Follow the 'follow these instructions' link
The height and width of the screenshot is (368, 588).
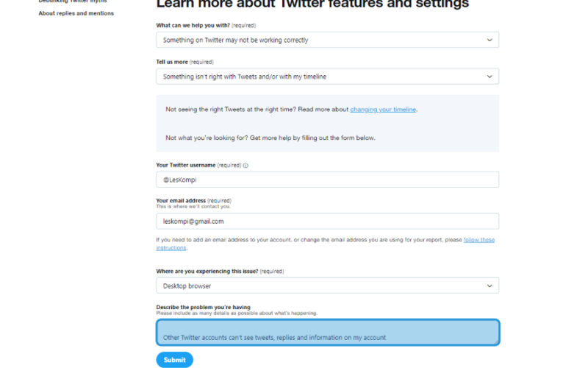[x=479, y=240]
